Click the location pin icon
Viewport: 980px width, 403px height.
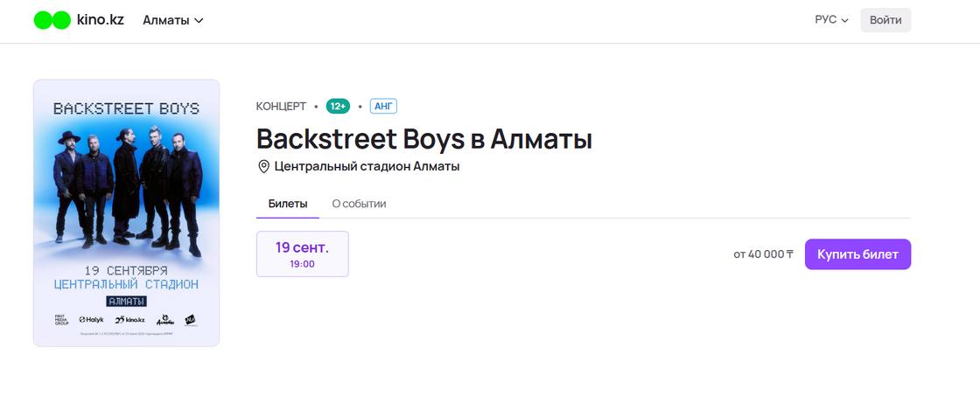(263, 167)
